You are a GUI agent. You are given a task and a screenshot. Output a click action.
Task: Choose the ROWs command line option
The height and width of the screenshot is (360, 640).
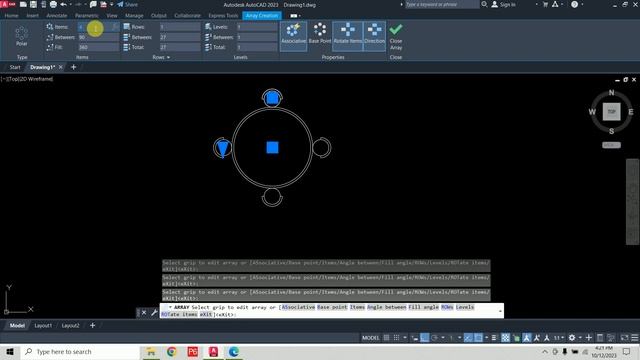[x=447, y=307]
